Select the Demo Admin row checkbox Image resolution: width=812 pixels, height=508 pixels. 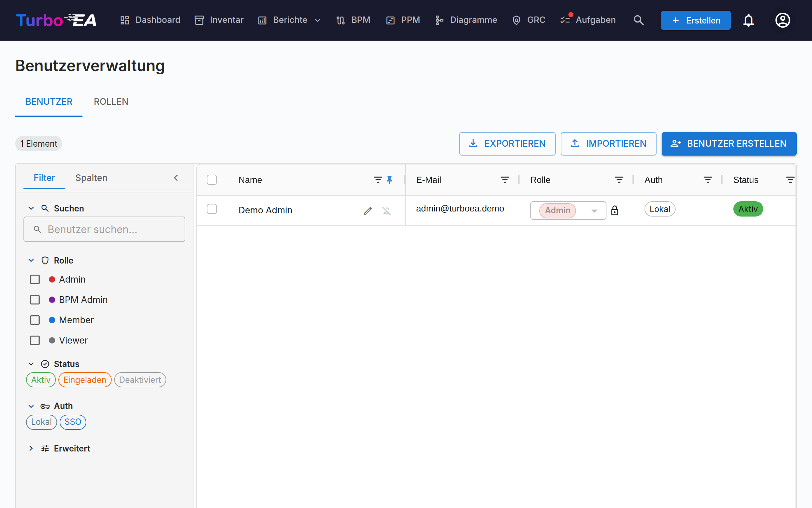pos(212,209)
